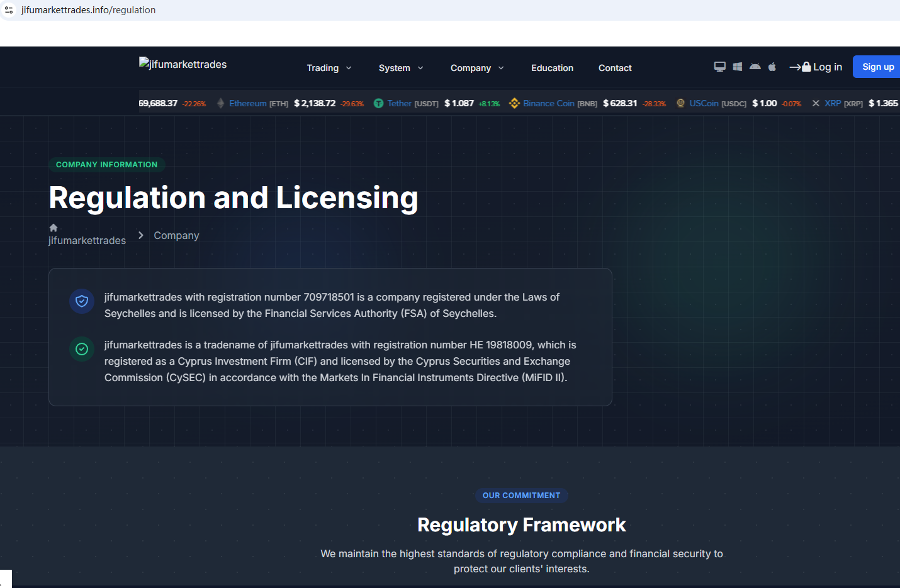Viewport: 900px width, 588px height.
Task: Click the Apple platform icon
Action: tap(772, 67)
